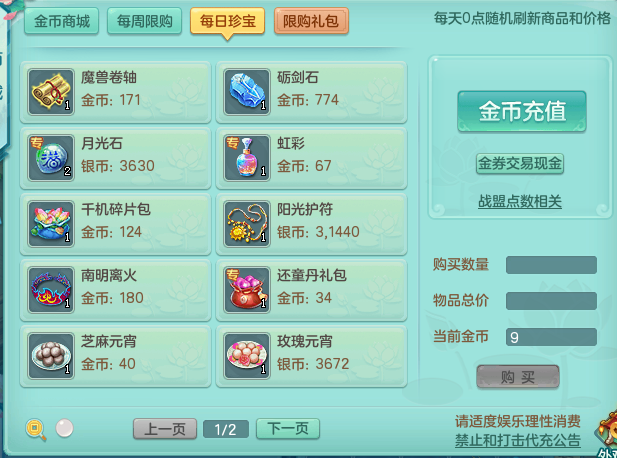The image size is (617, 458).
Task: Toggle the white silver orb indicator
Action: coord(64,428)
